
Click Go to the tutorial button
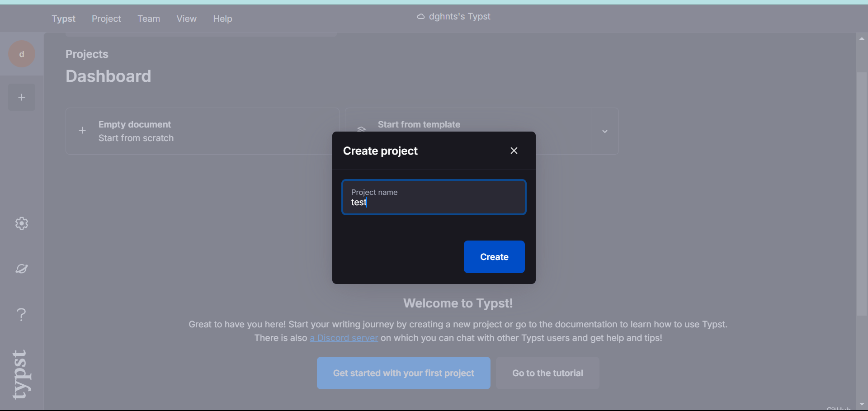click(547, 373)
